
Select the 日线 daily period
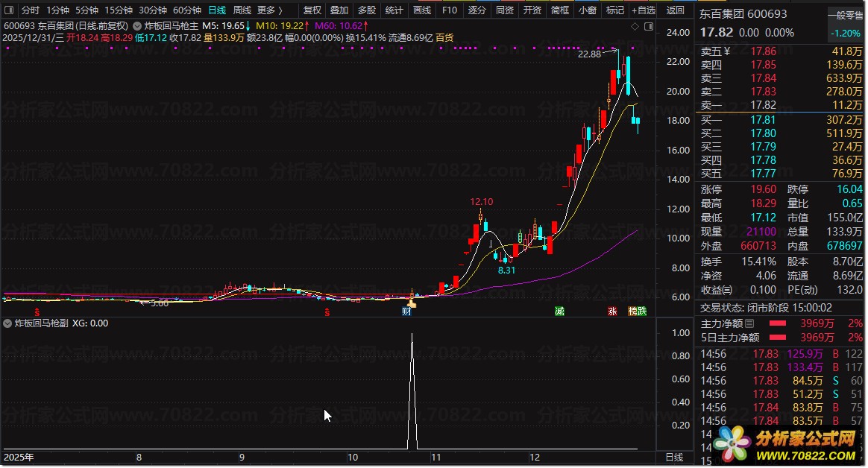pyautogui.click(x=217, y=10)
